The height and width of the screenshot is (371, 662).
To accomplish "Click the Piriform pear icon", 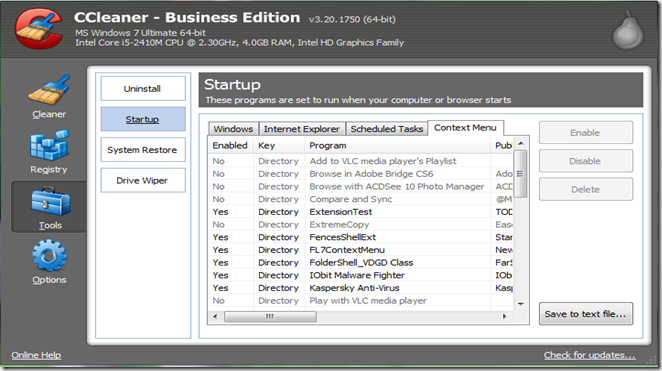I will [628, 30].
